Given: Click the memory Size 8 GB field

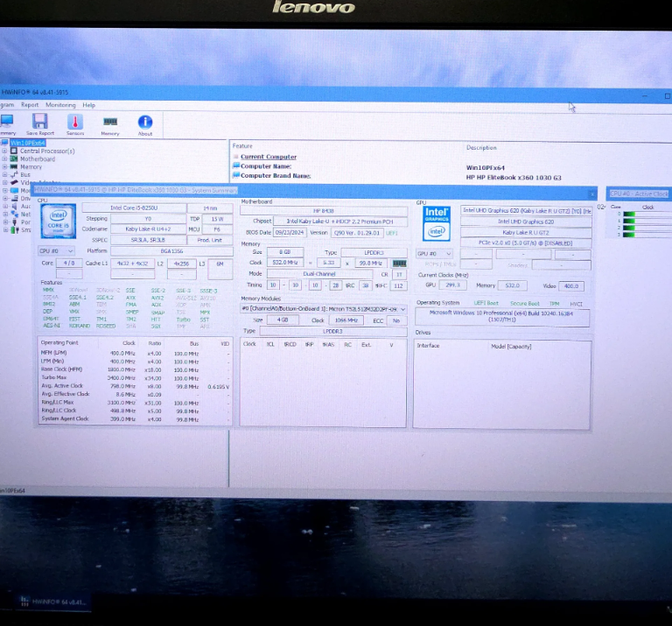Looking at the screenshot, I should point(285,252).
